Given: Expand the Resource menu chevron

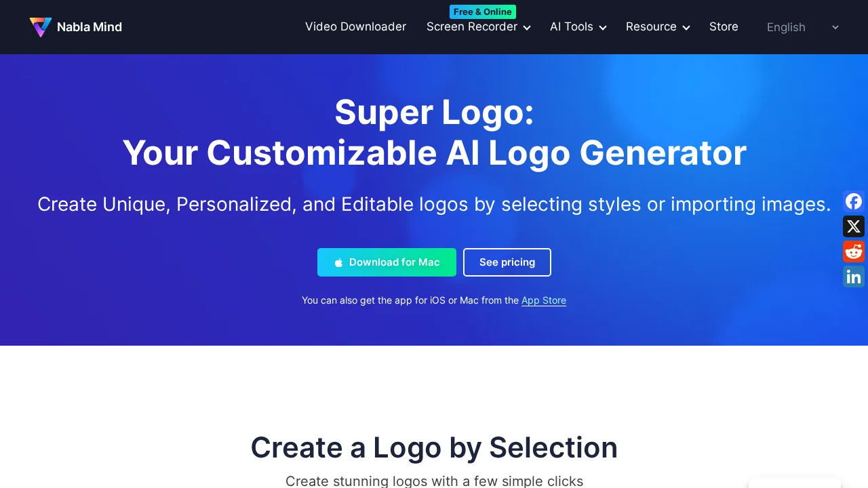Looking at the screenshot, I should tap(686, 28).
